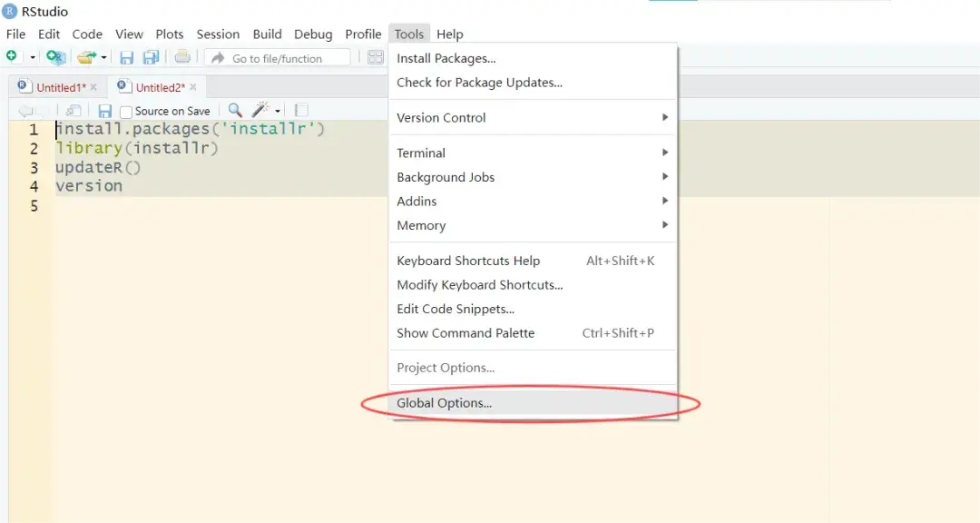Viewport: 980px width, 523px height.
Task: Open the new file dropdown arrow
Action: point(30,56)
